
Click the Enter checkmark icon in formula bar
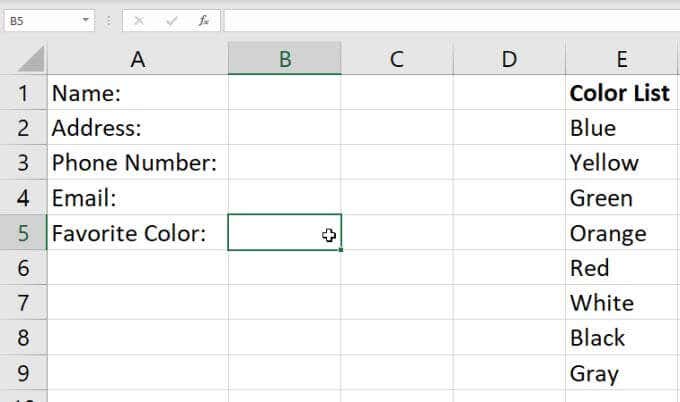pos(171,20)
